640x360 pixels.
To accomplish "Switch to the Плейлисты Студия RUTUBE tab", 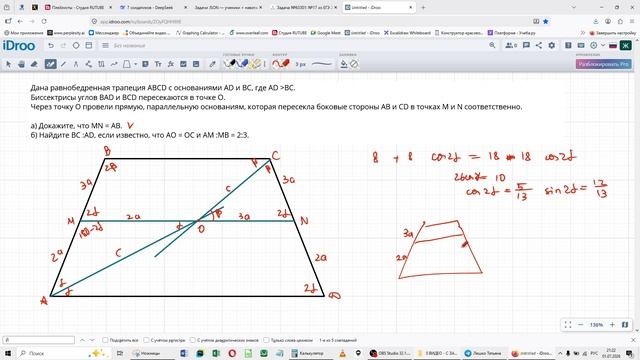I will (x=78, y=7).
